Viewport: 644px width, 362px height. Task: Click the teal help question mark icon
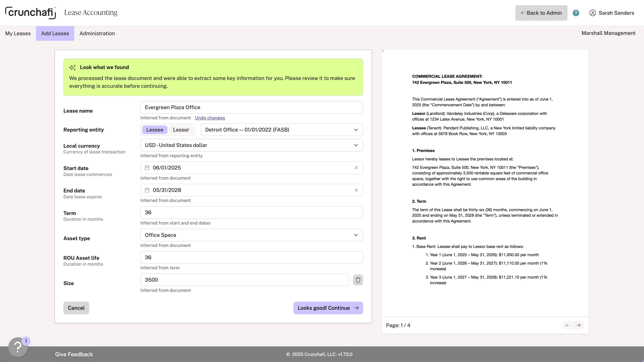pos(576,13)
